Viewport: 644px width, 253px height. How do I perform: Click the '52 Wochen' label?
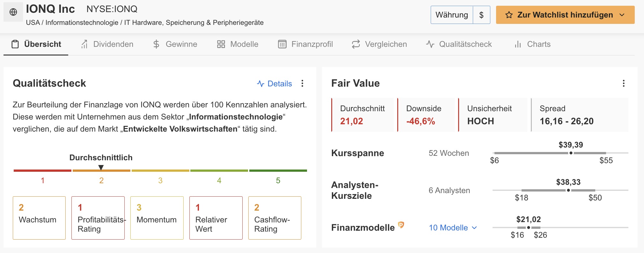(449, 153)
